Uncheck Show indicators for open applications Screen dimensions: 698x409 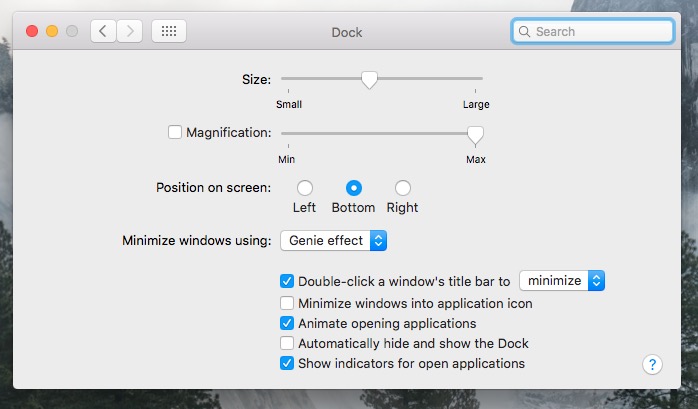click(x=287, y=363)
